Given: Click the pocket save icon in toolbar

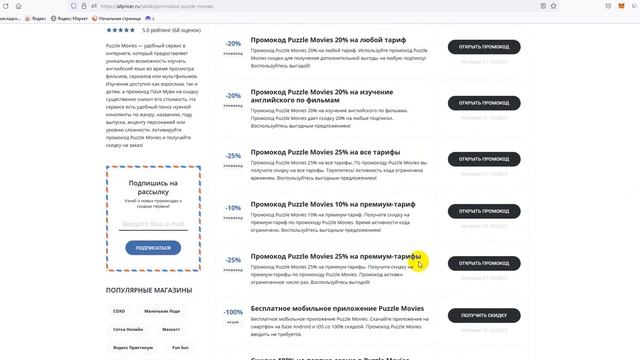Looking at the screenshot, I should [608, 6].
